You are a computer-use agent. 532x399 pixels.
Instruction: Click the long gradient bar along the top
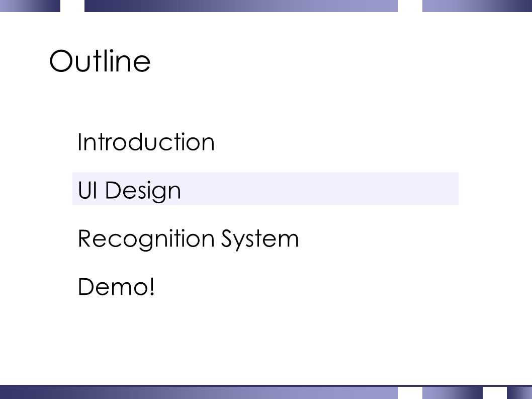[x=241, y=6]
